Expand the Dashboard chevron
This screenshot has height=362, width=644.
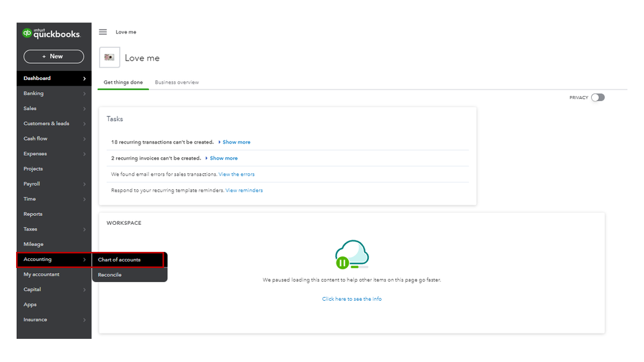click(84, 79)
